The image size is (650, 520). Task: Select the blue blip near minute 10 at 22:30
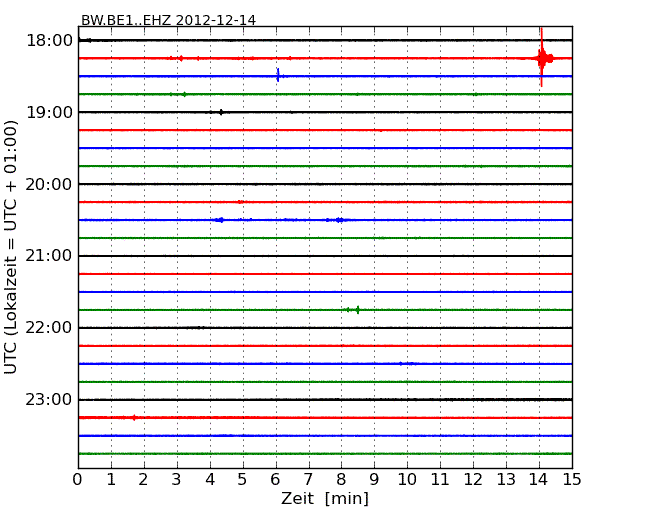pyautogui.click(x=408, y=364)
